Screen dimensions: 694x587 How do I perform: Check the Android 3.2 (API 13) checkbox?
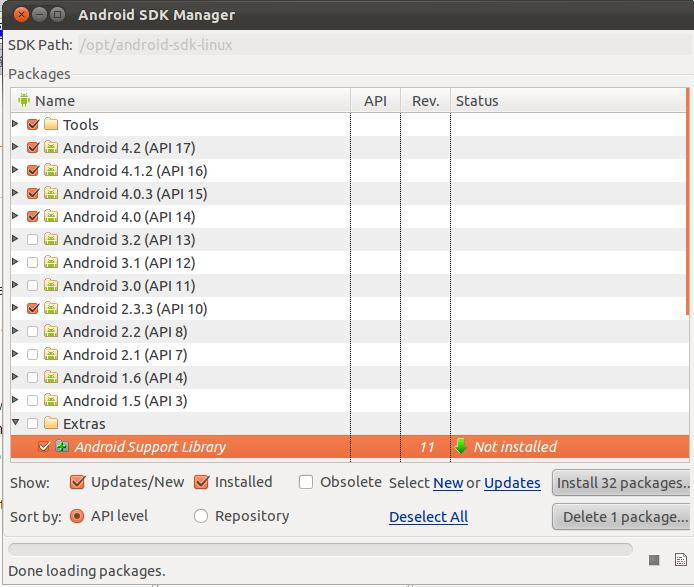[x=32, y=239]
